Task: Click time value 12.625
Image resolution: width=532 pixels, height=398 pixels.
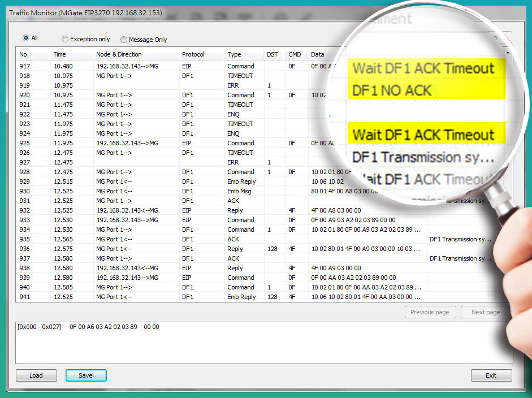Action: [63, 297]
